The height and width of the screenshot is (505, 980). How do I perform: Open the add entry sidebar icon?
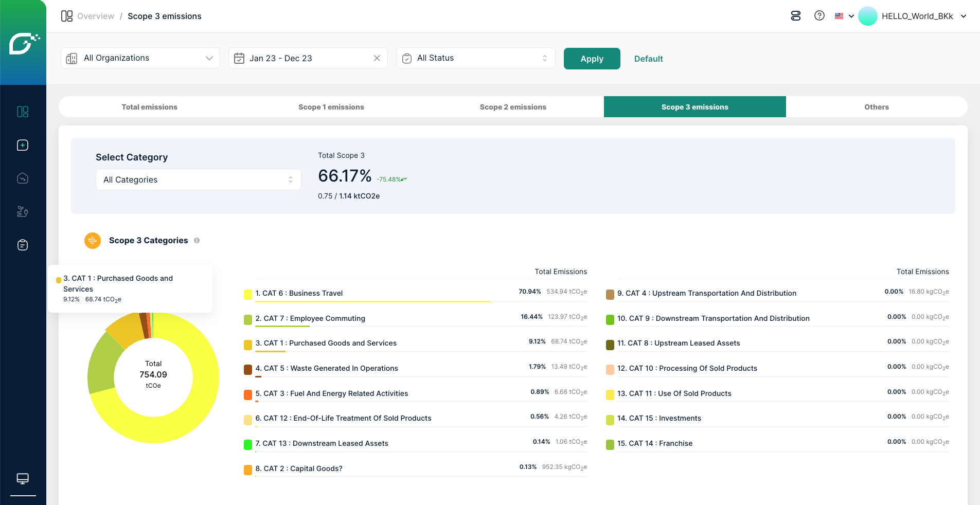coord(23,145)
